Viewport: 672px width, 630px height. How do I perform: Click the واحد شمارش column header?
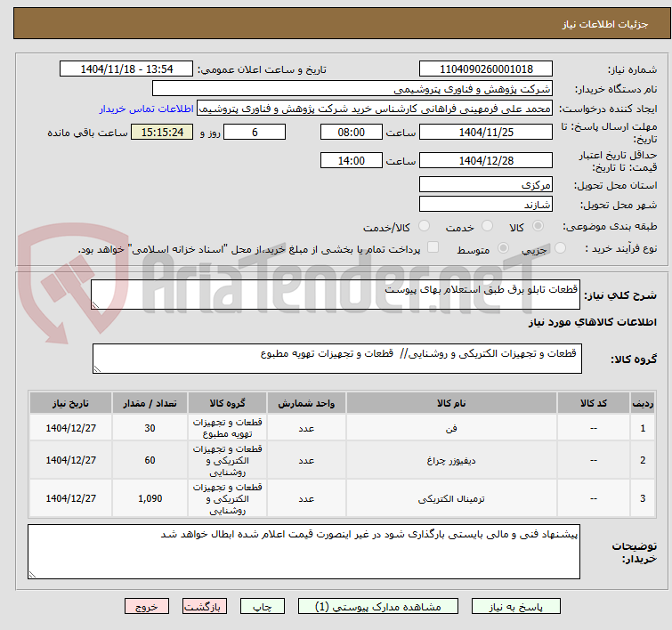pos(306,403)
